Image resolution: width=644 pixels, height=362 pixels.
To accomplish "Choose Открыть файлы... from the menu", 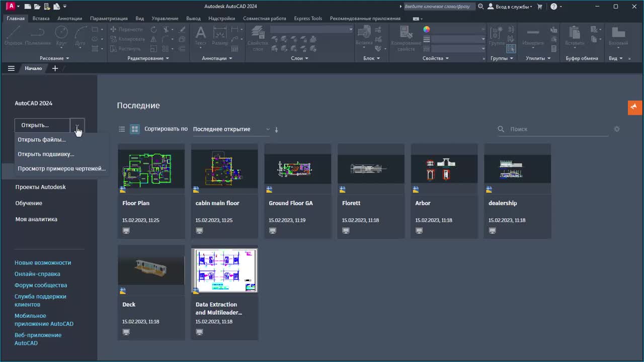I will point(61,140).
